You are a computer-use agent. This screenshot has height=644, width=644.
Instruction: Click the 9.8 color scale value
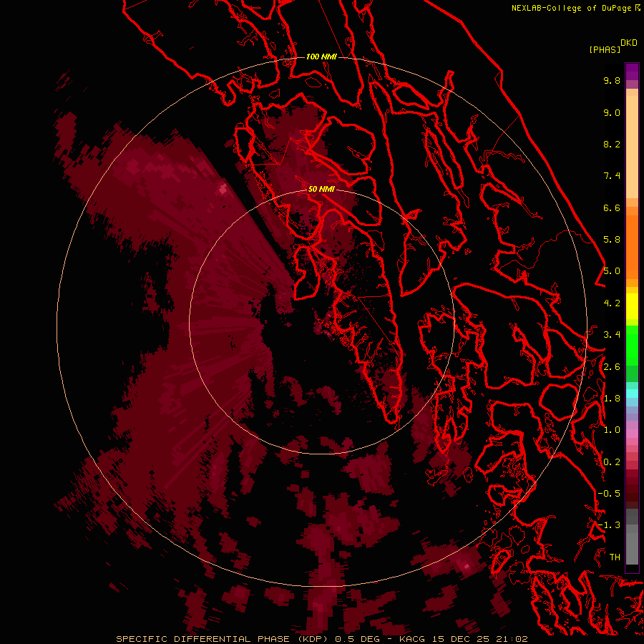(x=612, y=80)
